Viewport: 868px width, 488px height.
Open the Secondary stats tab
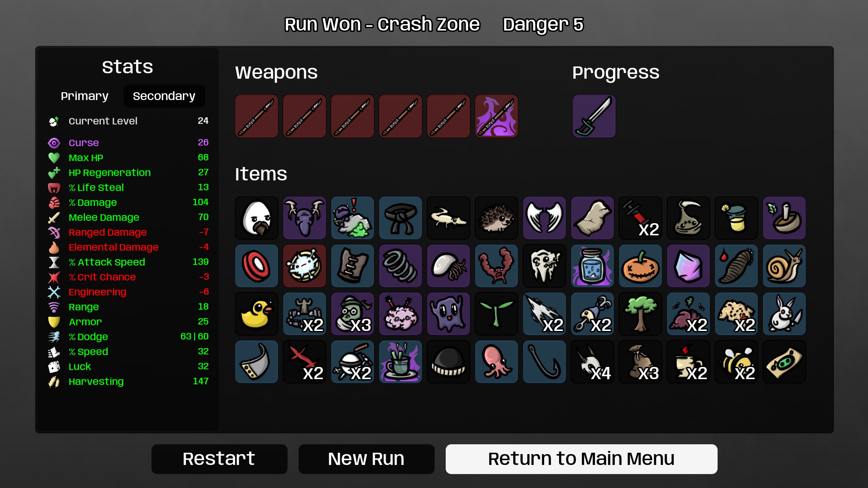pos(164,96)
